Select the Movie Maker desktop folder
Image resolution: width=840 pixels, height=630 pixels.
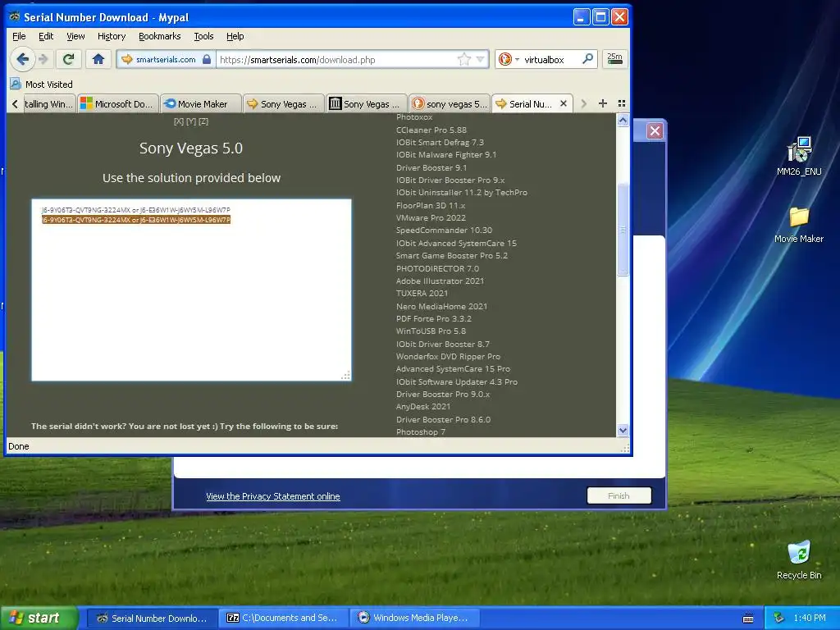pos(799,225)
